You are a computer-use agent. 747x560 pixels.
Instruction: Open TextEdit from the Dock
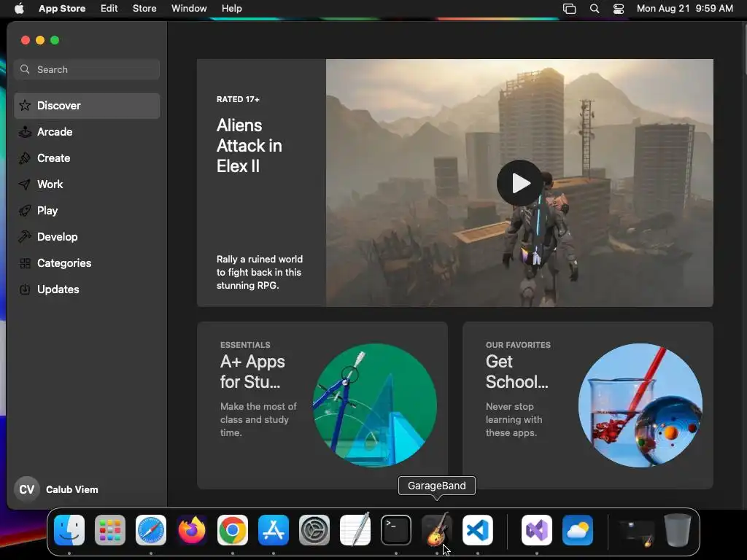coord(355,530)
